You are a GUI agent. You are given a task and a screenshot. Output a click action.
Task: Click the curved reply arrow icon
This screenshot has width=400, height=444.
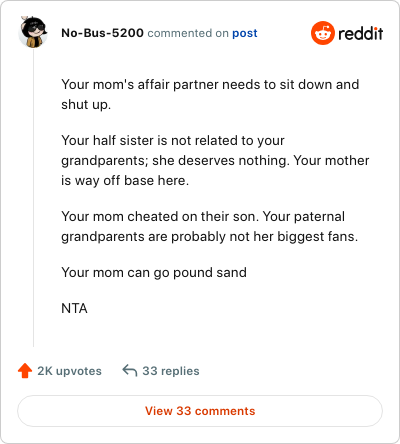(x=130, y=370)
